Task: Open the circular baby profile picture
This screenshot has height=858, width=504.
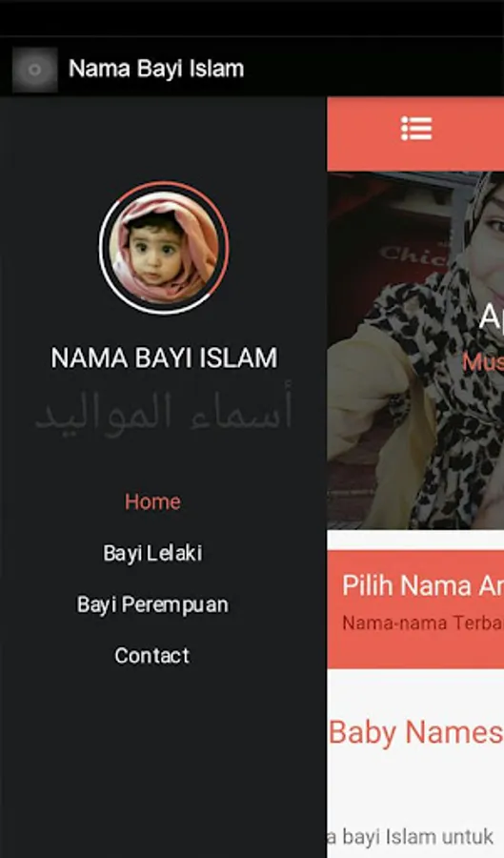Action: (164, 248)
